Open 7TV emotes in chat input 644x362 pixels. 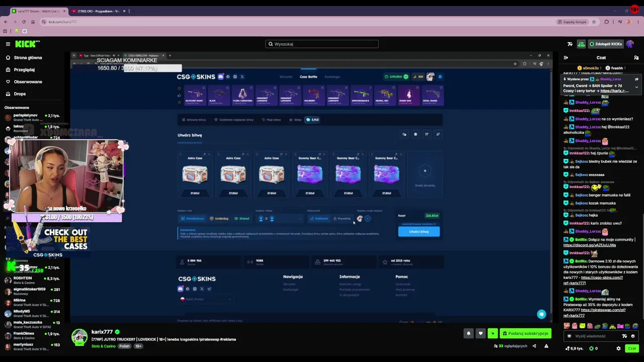pyautogui.click(x=625, y=336)
